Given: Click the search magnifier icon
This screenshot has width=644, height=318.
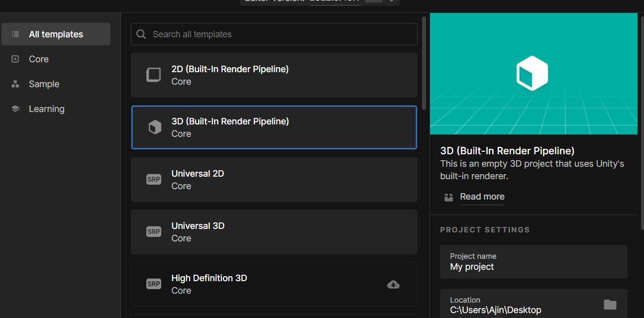Looking at the screenshot, I should (141, 34).
